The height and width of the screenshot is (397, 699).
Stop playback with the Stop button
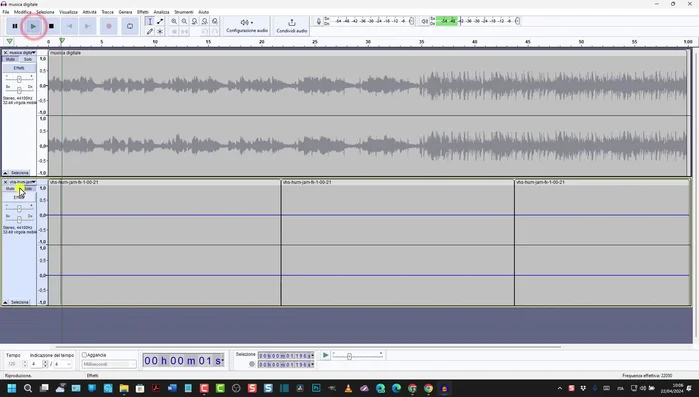click(51, 26)
